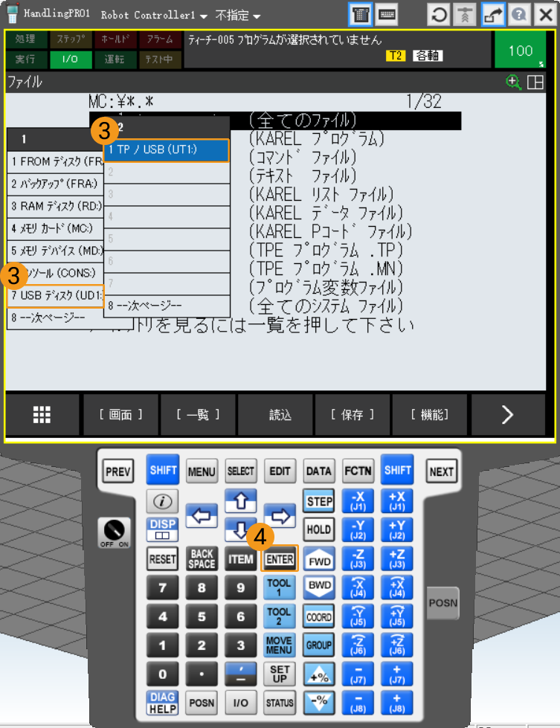Screen dimensions: 560x728
Task: Select the (全てのシステム ファイル) row
Action: coord(326,306)
